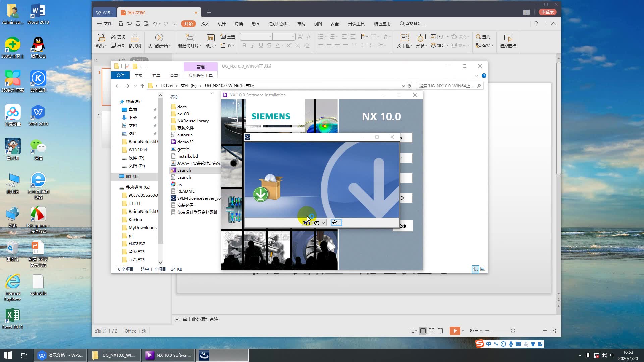The height and width of the screenshot is (362, 644).
Task: Click zoom out minus button
Action: click(x=487, y=331)
